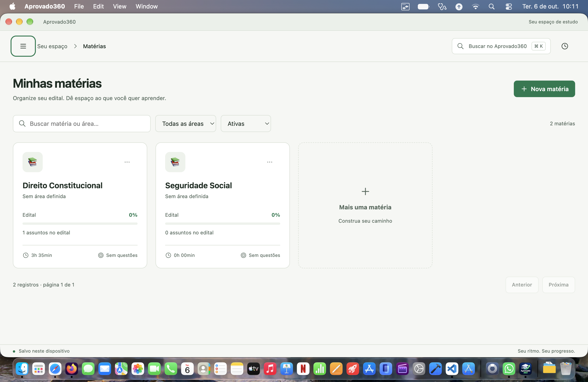Screen dimensions: 588x382
Task: Launch Firefox from the Dock
Action: 72,369
